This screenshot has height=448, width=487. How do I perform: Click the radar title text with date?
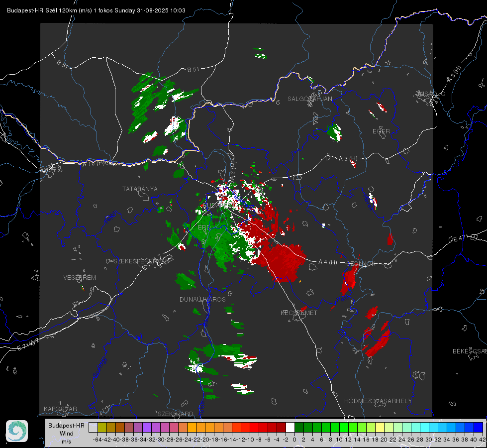coord(96,10)
